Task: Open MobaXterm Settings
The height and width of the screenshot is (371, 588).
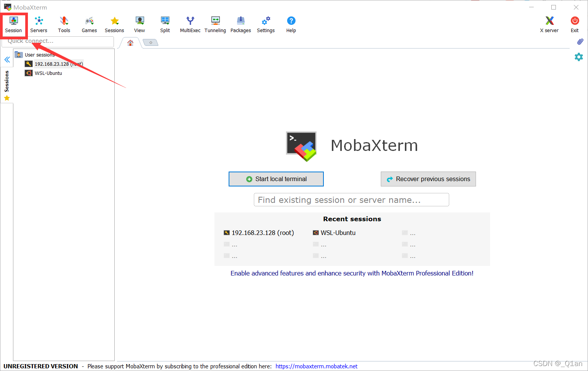Action: pyautogui.click(x=266, y=24)
